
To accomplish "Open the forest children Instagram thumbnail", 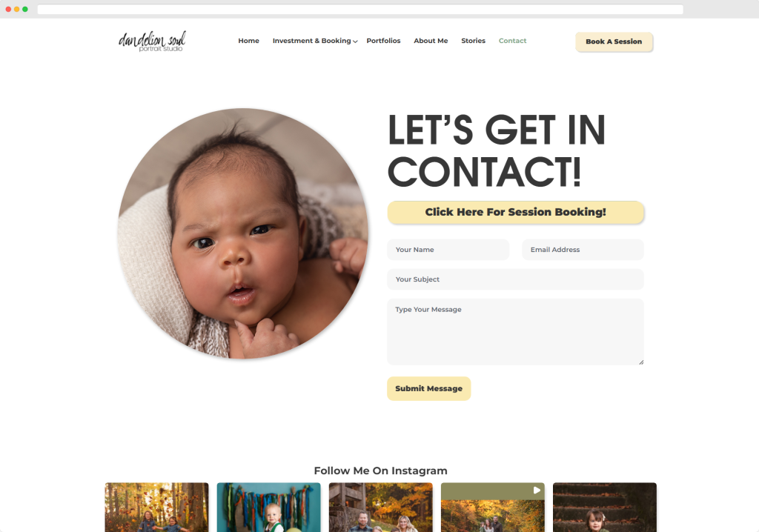I will (157, 507).
